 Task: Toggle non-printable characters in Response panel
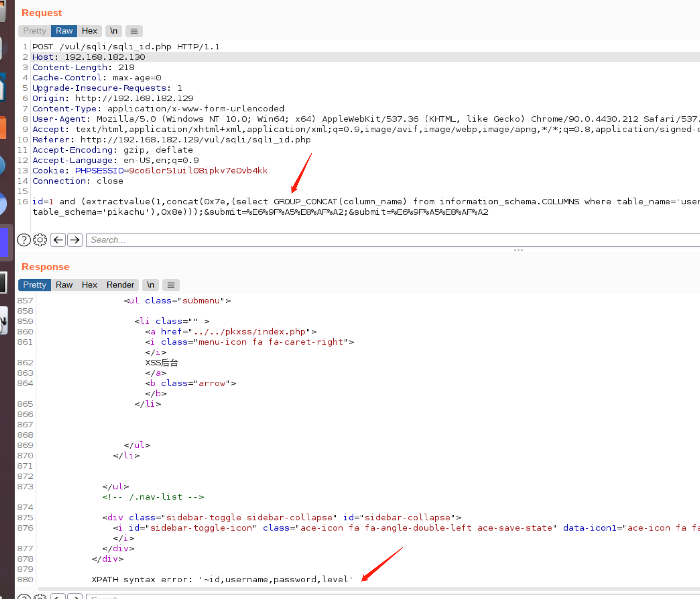(150, 285)
